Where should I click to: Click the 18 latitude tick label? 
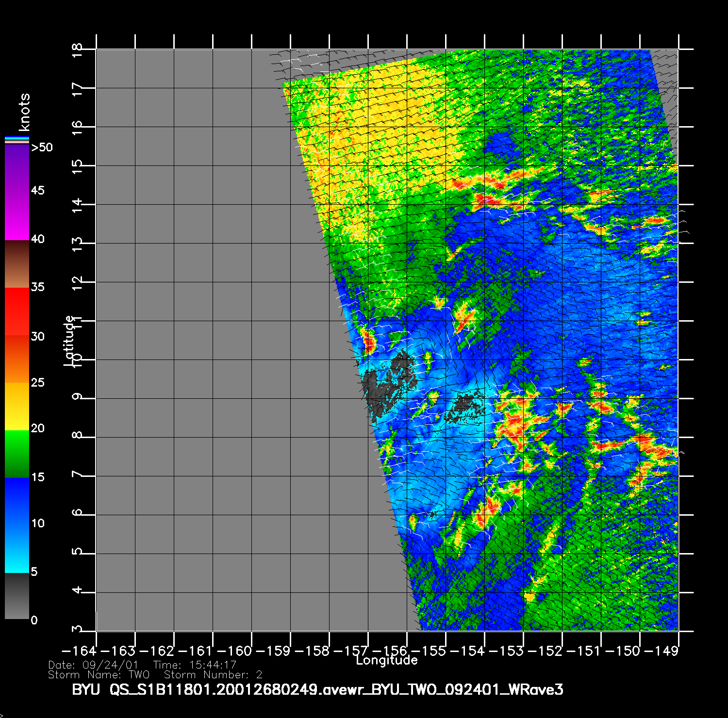(x=77, y=49)
